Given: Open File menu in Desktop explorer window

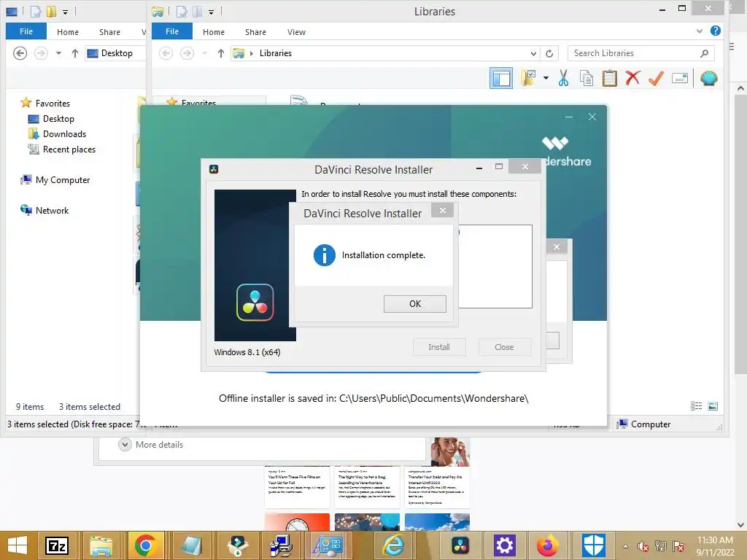Looking at the screenshot, I should tap(26, 31).
